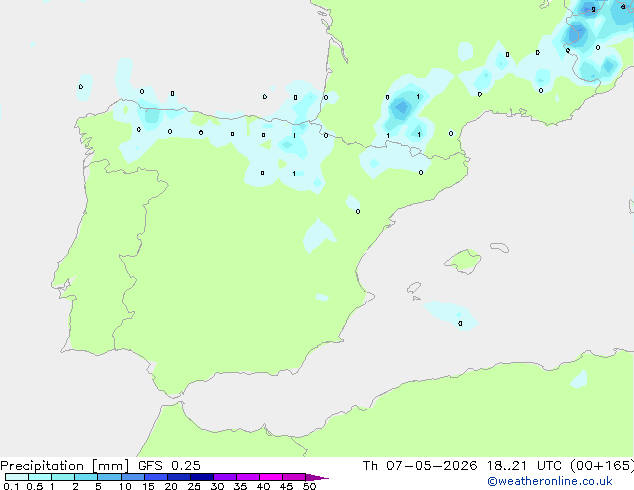Select the legend swatch between 1 and 2

click(63, 477)
